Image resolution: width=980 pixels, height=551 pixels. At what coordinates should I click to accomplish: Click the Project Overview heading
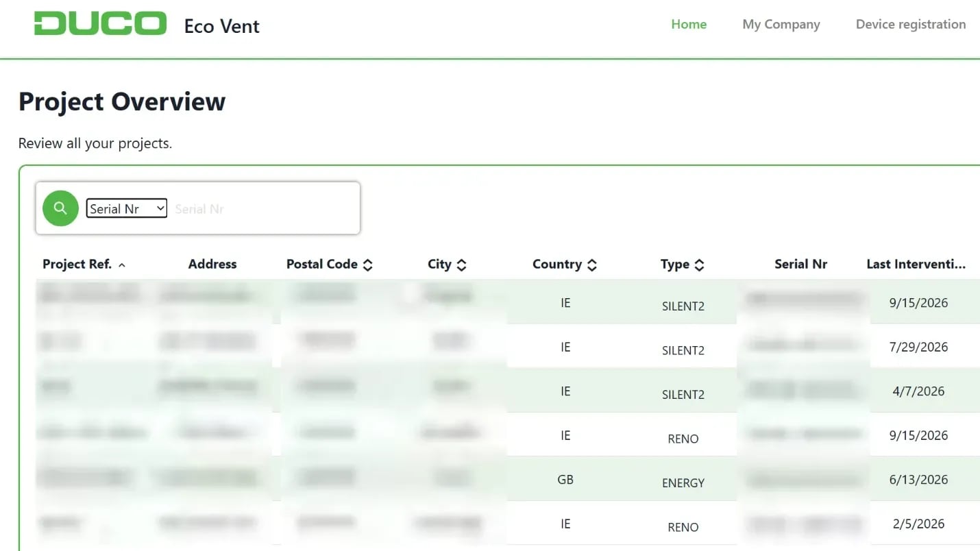[122, 101]
